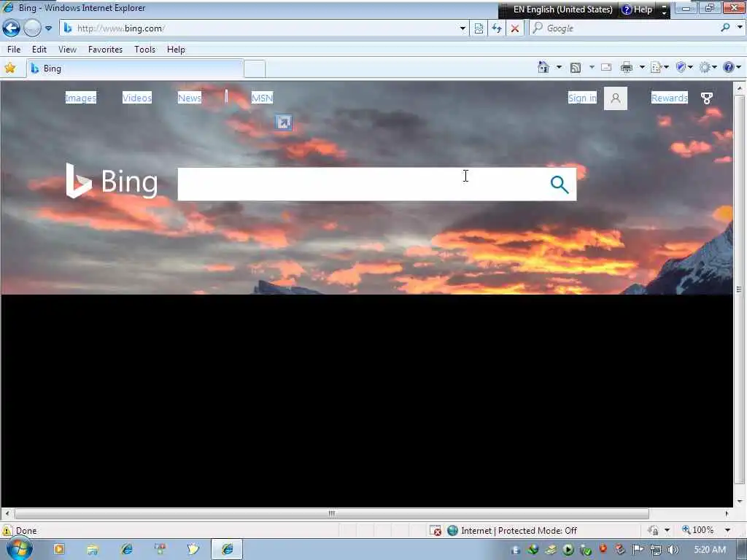Click the red Stop loading icon

(x=515, y=28)
